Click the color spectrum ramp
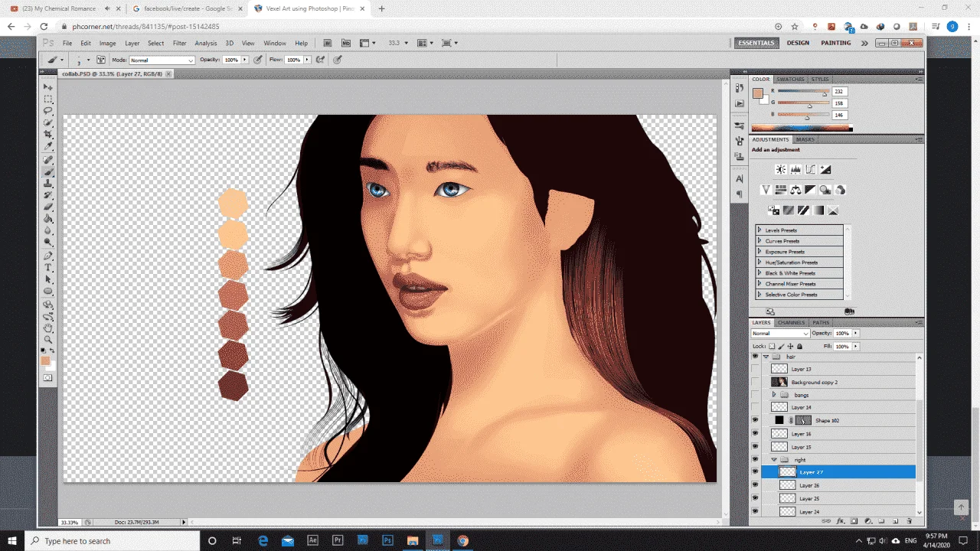This screenshot has height=551, width=980. (802, 129)
